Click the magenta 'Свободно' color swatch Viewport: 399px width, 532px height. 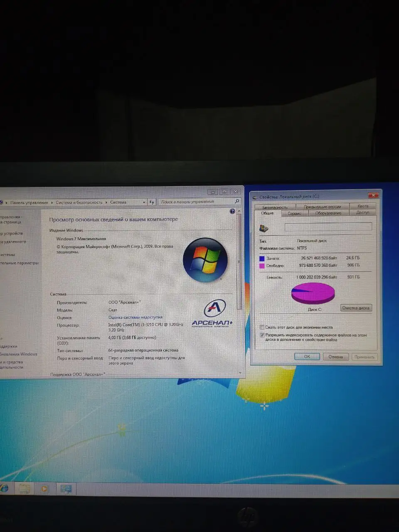(262, 265)
